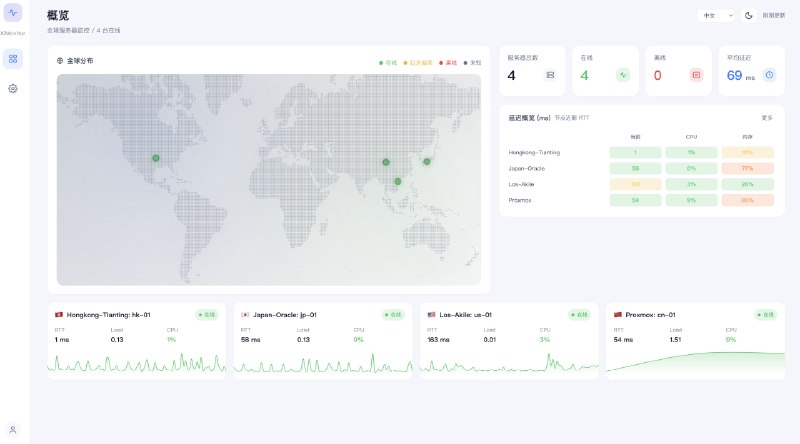Screen dimensions: 800x444
Task: Click the us-01 latency sparkline chart
Action: (509, 362)
